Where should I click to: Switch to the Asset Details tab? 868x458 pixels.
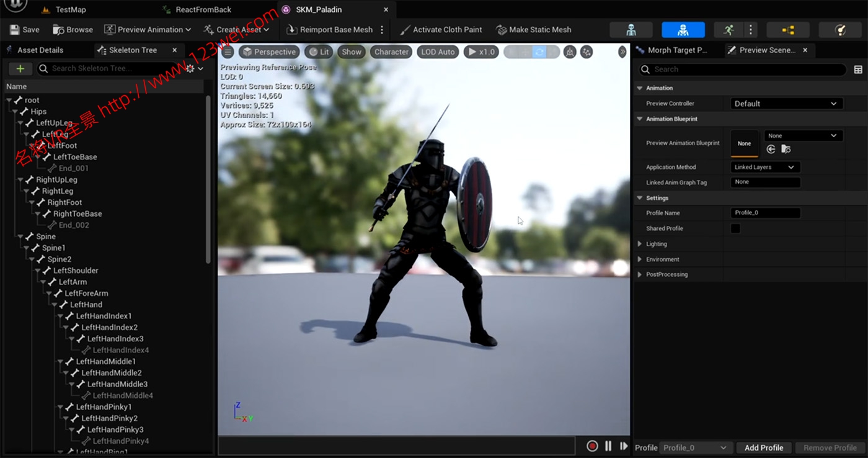click(x=40, y=50)
